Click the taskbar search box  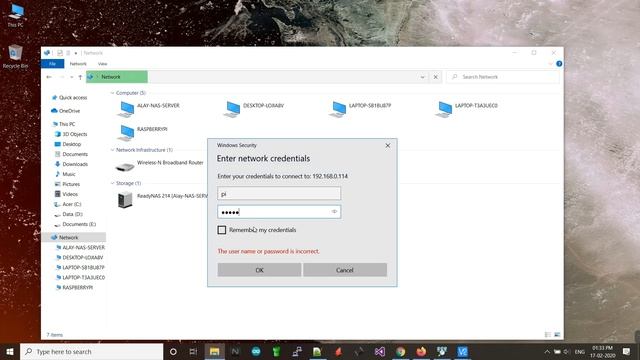click(x=91, y=351)
